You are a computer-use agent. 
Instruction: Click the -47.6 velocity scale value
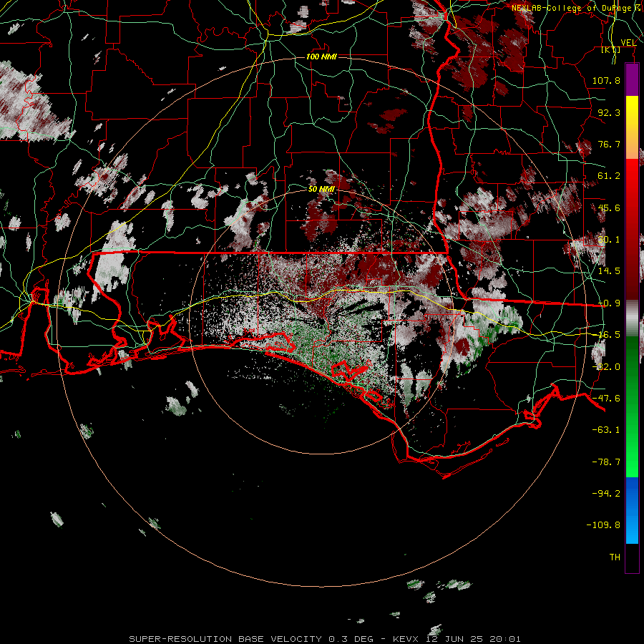(x=606, y=399)
